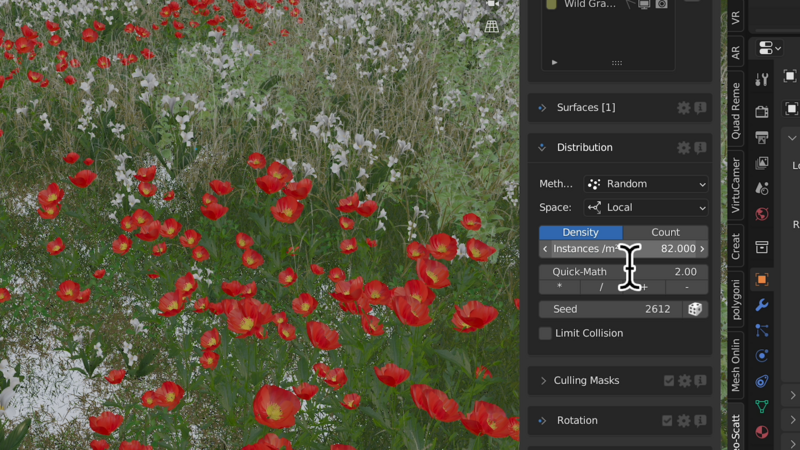
Task: Click the Distribution panel info icon
Action: pyautogui.click(x=700, y=147)
